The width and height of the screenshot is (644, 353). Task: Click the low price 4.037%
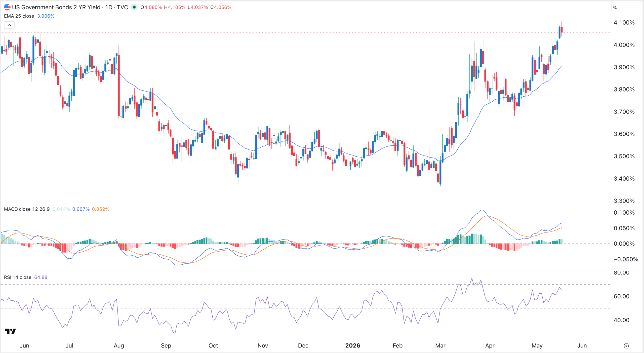(199, 7)
